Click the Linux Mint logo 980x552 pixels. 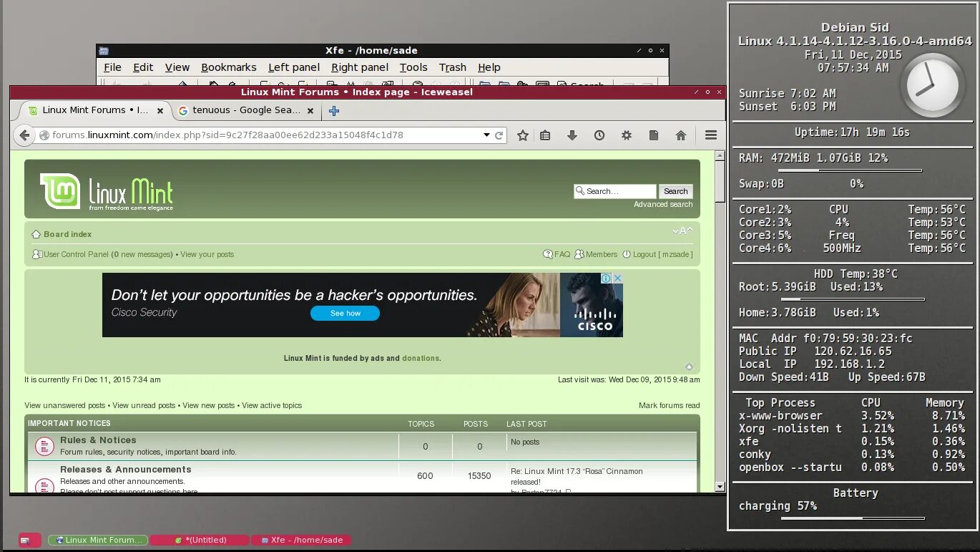(x=107, y=192)
